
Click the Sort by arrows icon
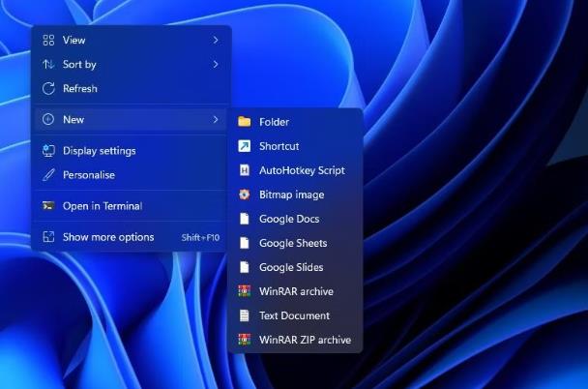pyautogui.click(x=48, y=65)
